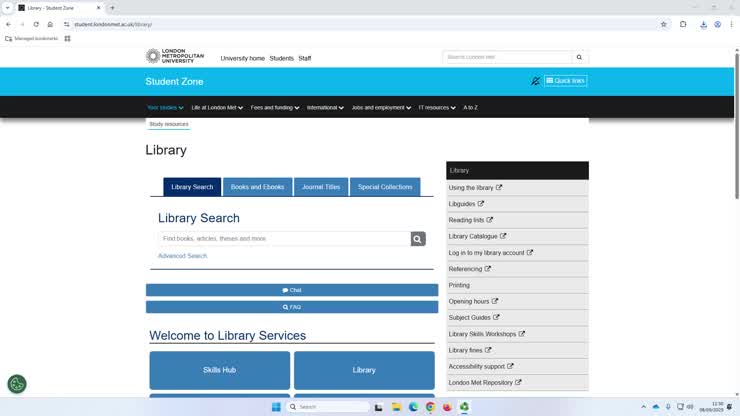Open Students link in header

pyautogui.click(x=281, y=59)
